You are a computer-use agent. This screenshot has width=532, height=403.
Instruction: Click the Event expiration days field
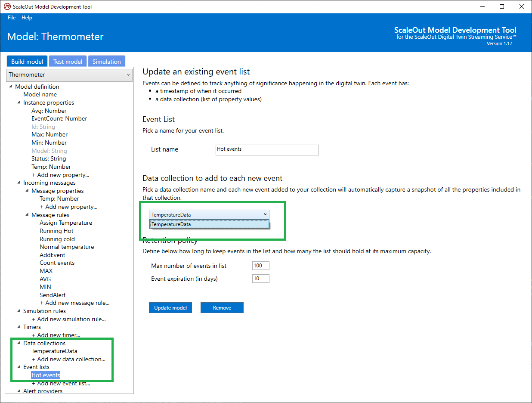(261, 279)
